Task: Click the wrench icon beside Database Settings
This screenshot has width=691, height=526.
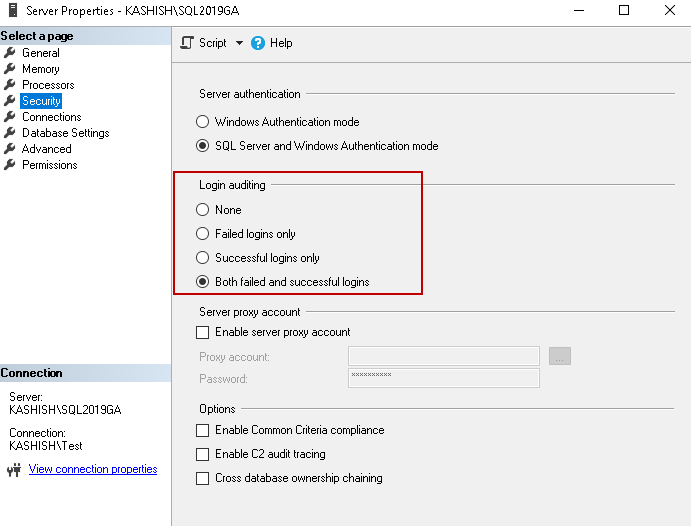Action: pos(11,133)
